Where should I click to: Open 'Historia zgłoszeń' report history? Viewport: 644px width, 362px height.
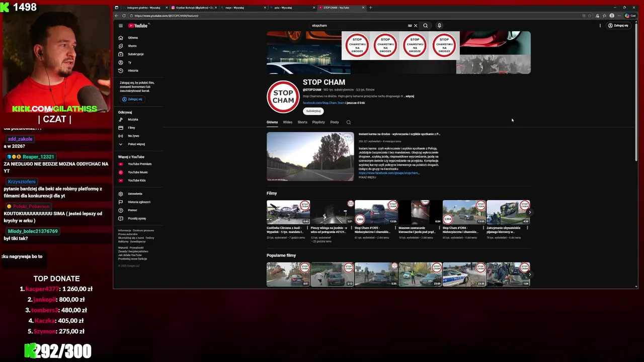pyautogui.click(x=139, y=202)
